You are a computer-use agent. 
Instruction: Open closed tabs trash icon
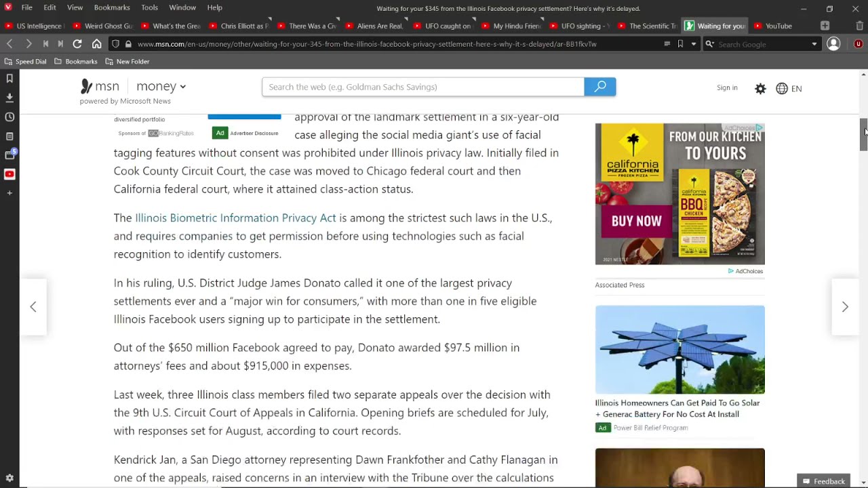(x=859, y=26)
